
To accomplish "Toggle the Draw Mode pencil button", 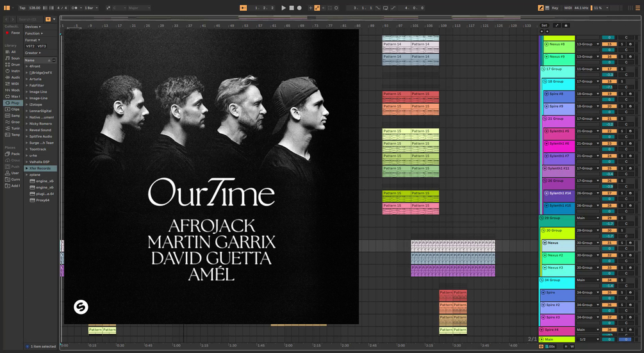I will pyautogui.click(x=540, y=8).
